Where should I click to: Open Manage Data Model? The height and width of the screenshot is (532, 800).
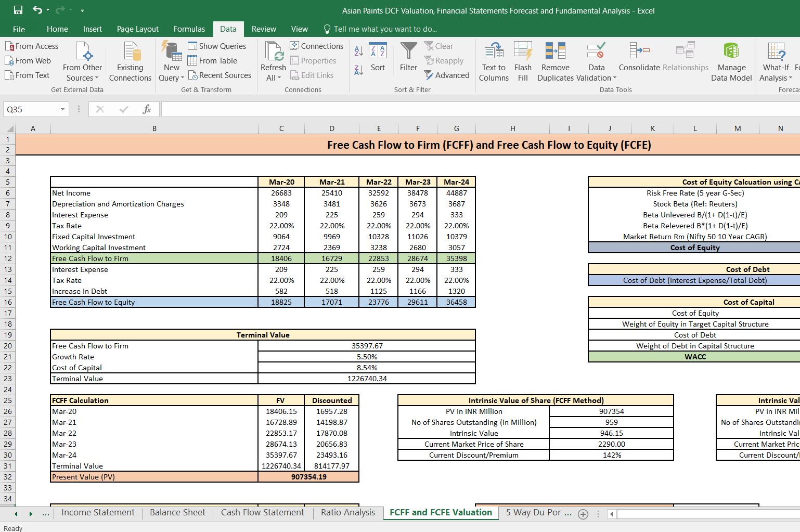tap(731, 62)
